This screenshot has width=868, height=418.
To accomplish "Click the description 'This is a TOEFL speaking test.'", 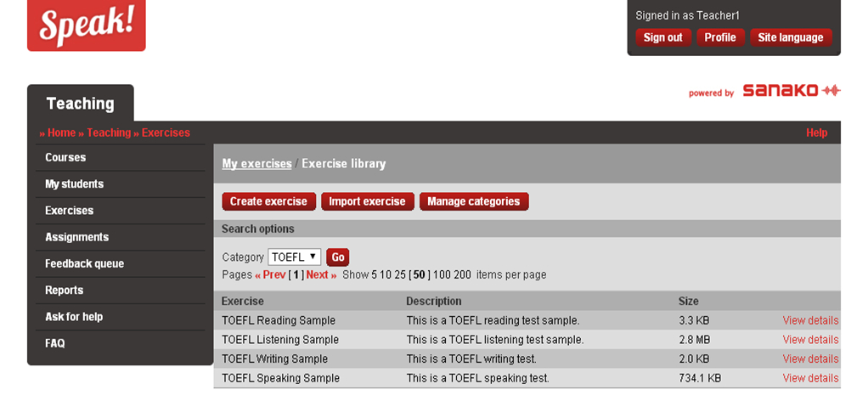I will click(477, 378).
